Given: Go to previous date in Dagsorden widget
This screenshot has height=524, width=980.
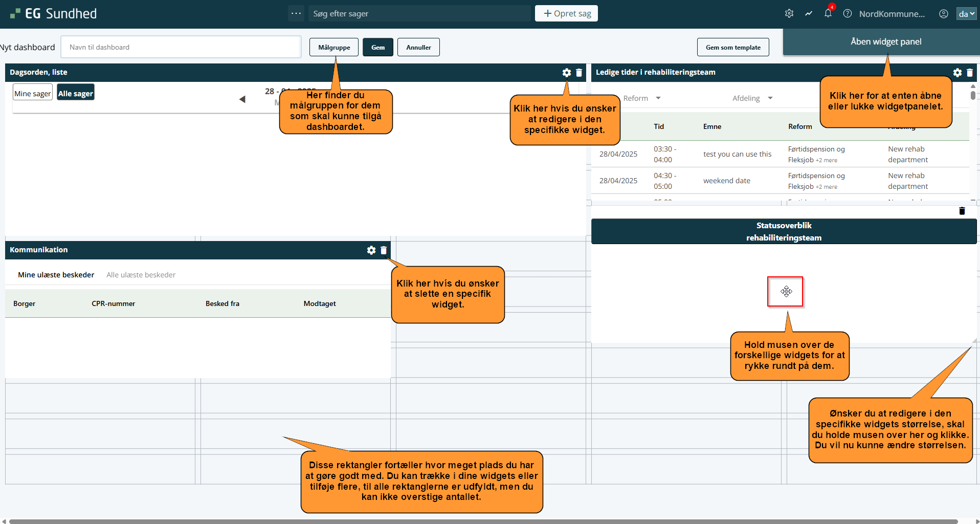Looking at the screenshot, I should [242, 99].
